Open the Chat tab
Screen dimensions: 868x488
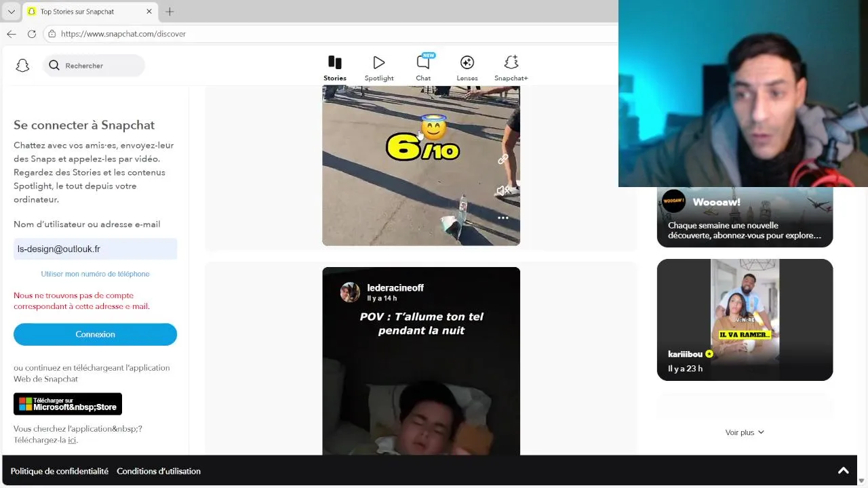[423, 68]
